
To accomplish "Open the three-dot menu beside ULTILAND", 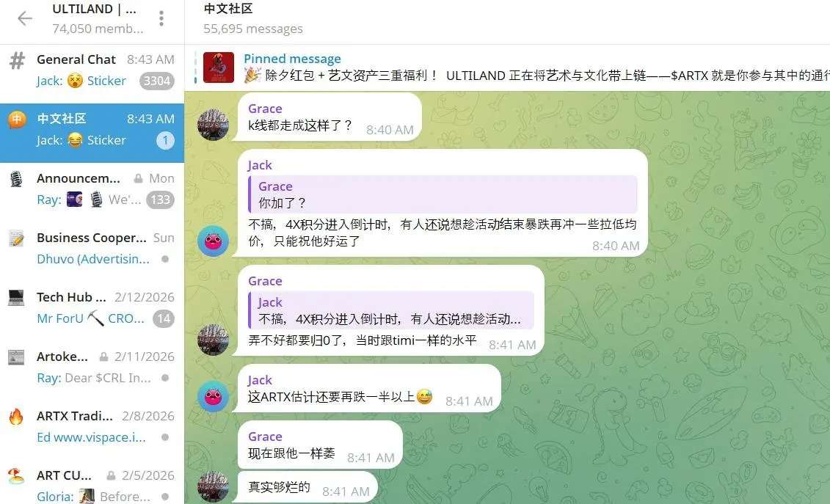I will point(161,18).
